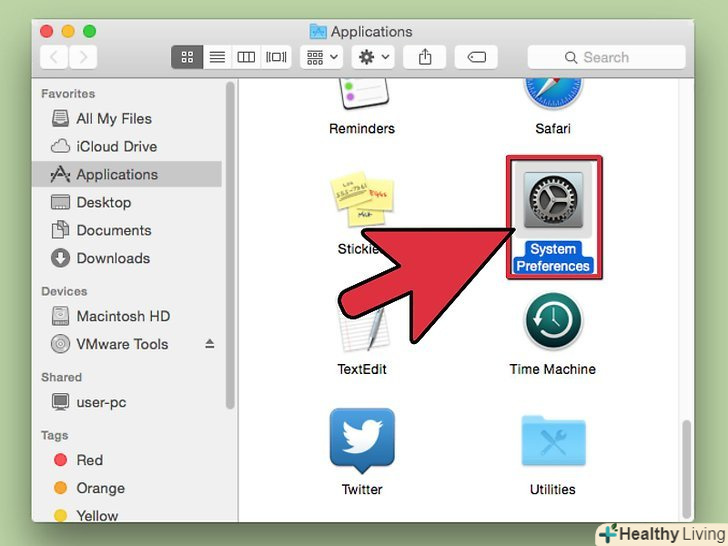Click the main pane vertical scrollbar
Image resolution: width=728 pixels, height=546 pixels.
tap(687, 469)
